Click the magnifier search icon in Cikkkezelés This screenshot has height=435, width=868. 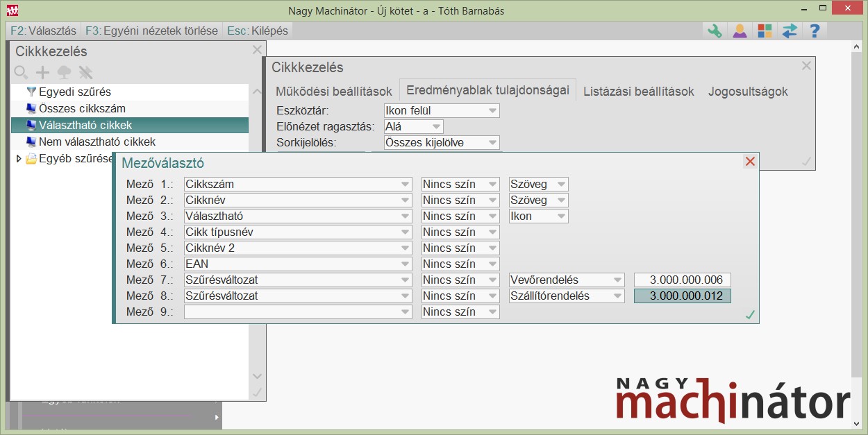point(22,72)
